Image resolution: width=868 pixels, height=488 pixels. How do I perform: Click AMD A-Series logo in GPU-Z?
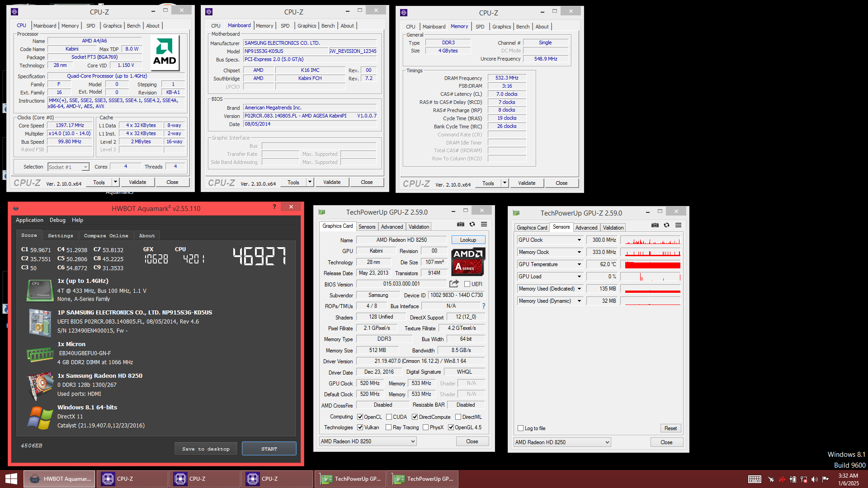pos(468,262)
